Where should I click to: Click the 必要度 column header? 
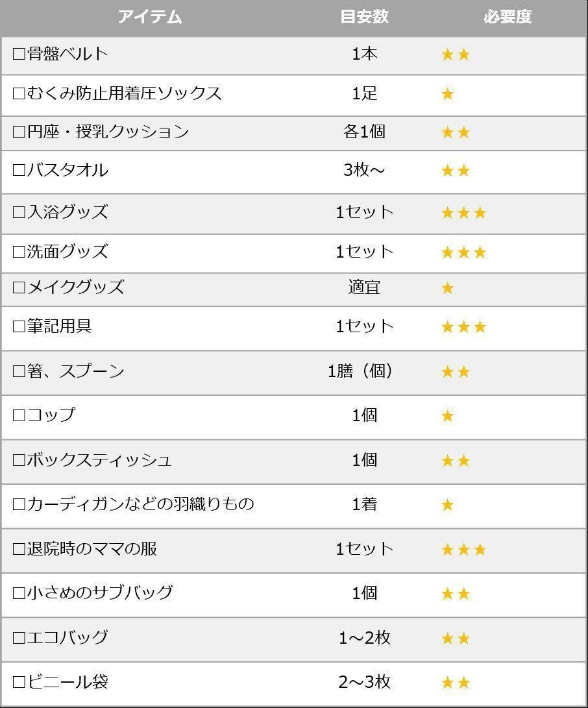pyautogui.click(x=508, y=18)
